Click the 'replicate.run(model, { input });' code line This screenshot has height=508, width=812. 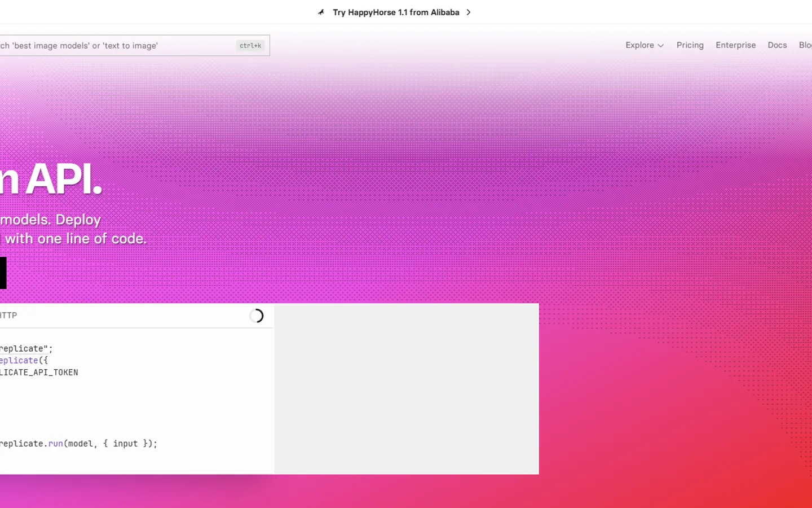click(78, 444)
